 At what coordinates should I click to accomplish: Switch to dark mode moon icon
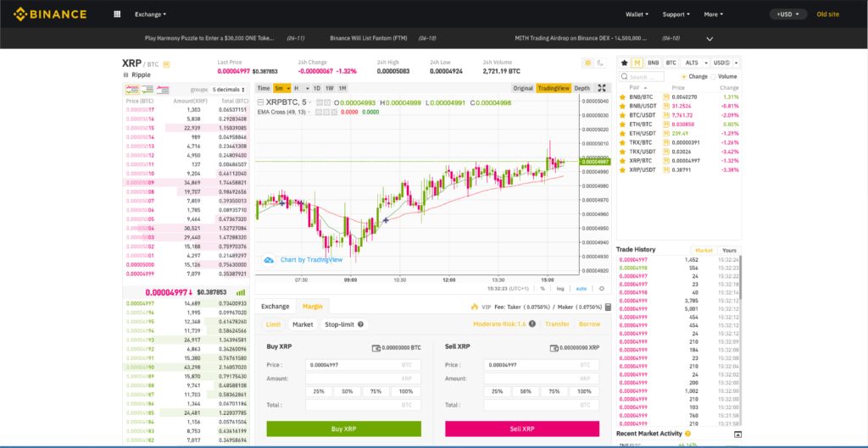599,63
